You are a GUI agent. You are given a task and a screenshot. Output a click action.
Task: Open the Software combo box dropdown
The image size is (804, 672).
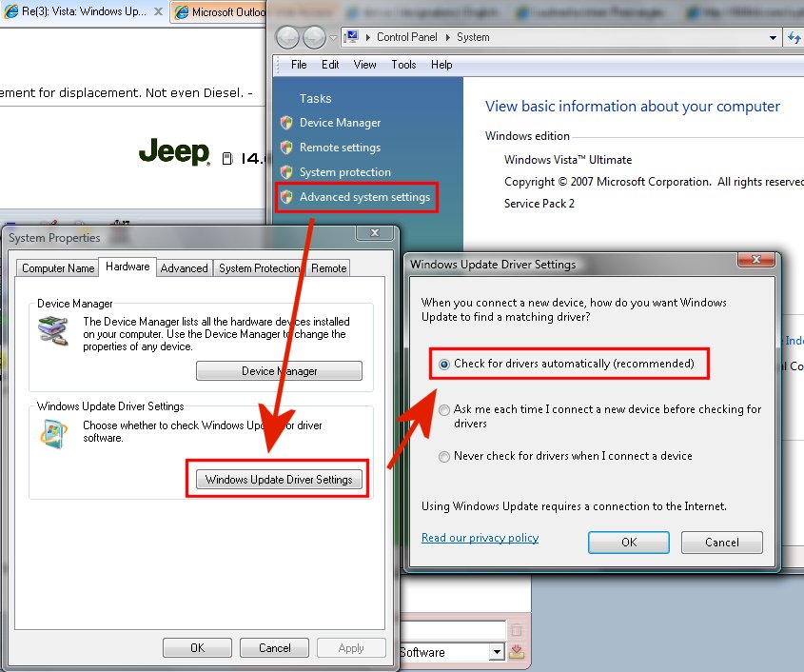pyautogui.click(x=496, y=652)
